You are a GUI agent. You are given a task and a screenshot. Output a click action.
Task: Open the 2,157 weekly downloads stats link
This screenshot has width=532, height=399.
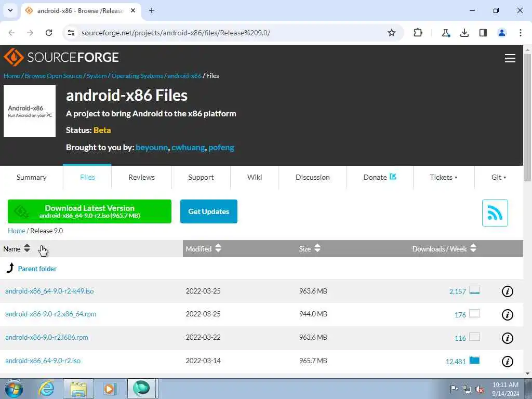pos(457,291)
